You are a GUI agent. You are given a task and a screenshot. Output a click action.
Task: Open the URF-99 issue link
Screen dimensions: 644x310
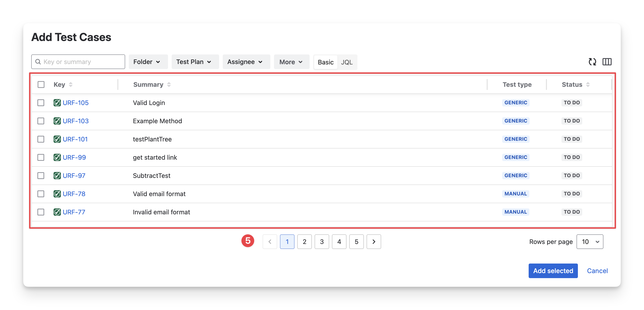coord(74,157)
